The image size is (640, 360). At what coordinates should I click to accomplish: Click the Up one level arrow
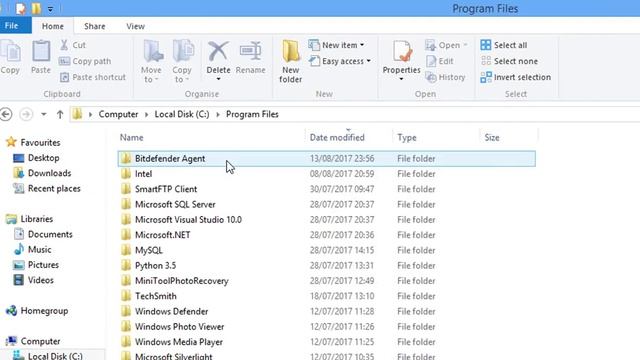coord(60,114)
